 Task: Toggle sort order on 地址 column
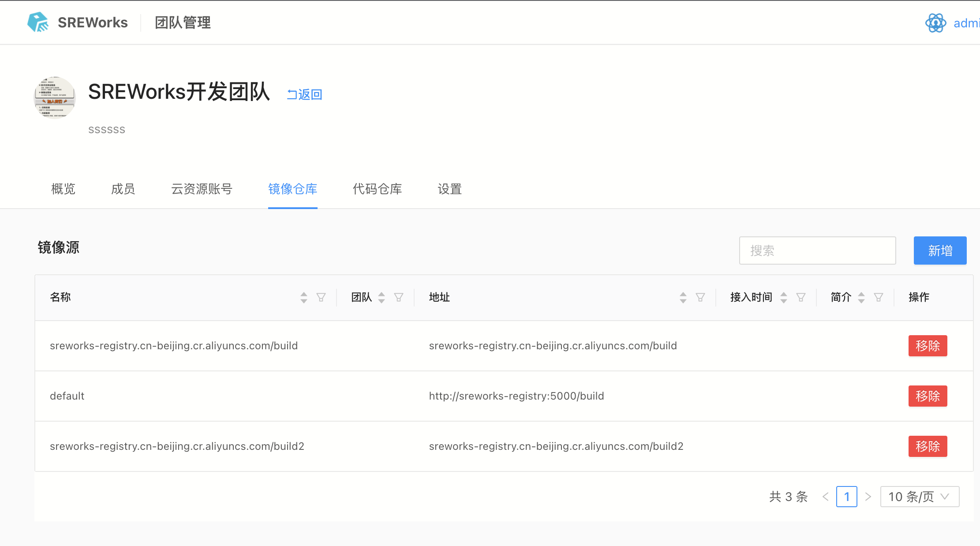click(683, 298)
